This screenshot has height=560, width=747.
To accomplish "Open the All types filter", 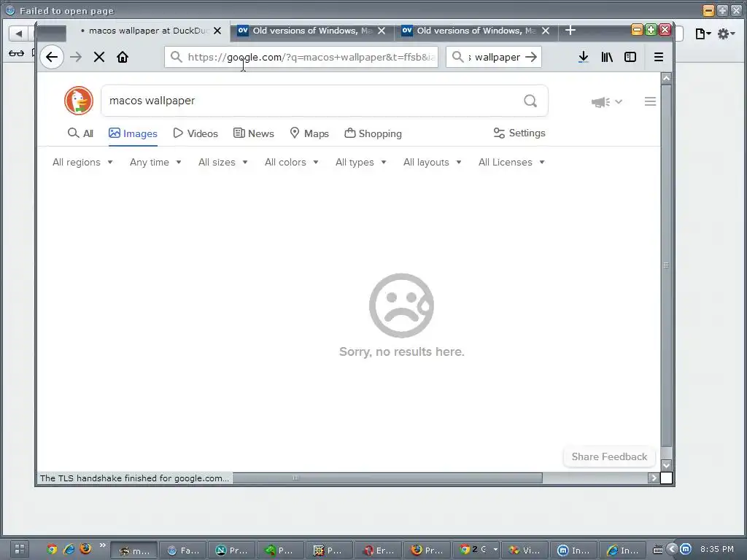I will 360,163.
